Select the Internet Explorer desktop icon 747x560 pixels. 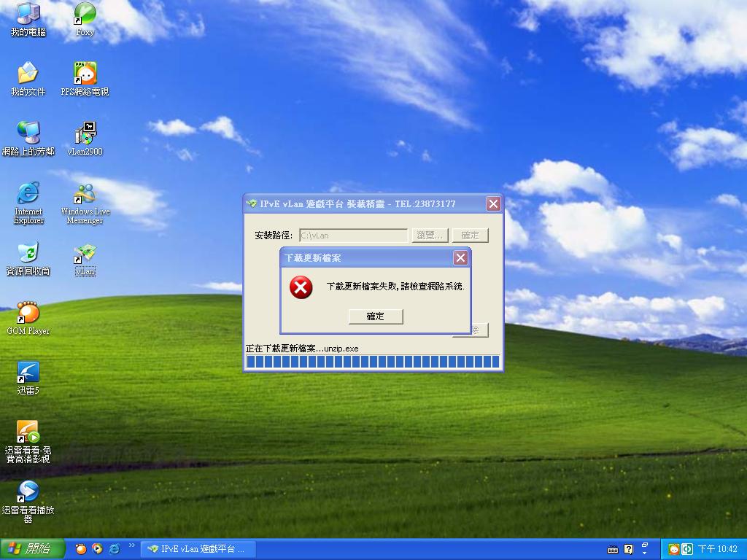coord(28,203)
